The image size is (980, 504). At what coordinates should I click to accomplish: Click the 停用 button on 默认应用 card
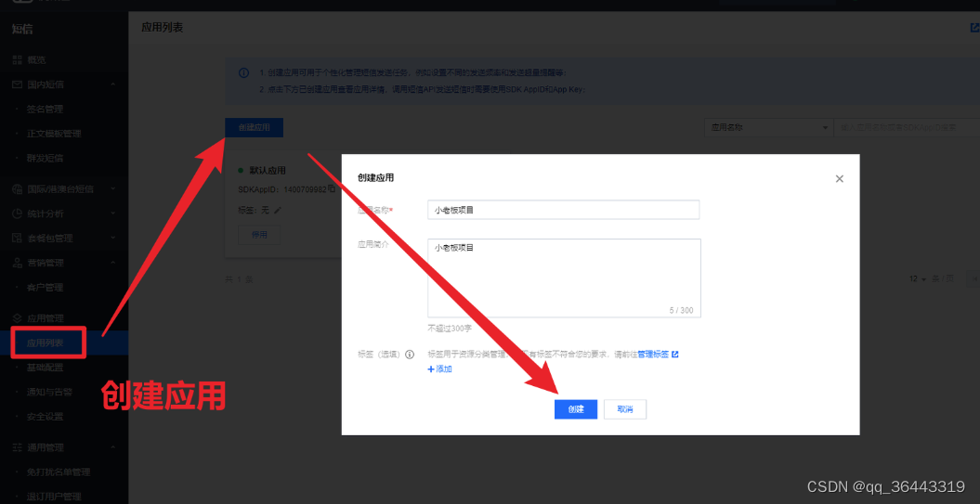pos(259,236)
